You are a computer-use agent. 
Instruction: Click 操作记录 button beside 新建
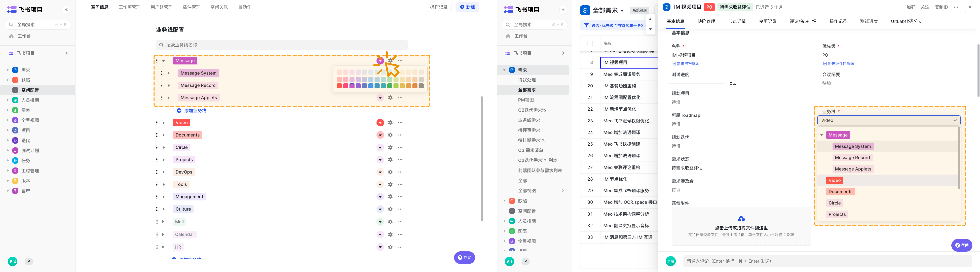(x=439, y=7)
